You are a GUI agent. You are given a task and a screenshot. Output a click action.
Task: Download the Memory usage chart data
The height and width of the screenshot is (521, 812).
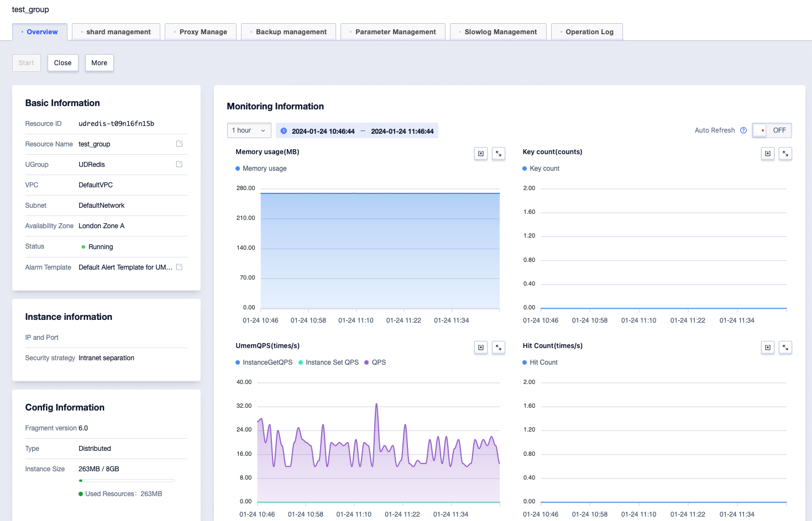pos(481,154)
